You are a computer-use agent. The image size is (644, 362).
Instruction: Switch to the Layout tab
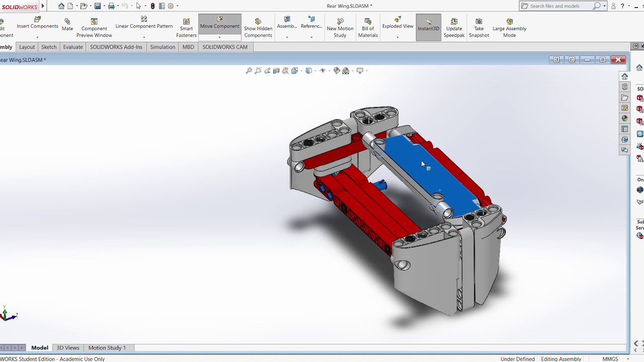(27, 47)
